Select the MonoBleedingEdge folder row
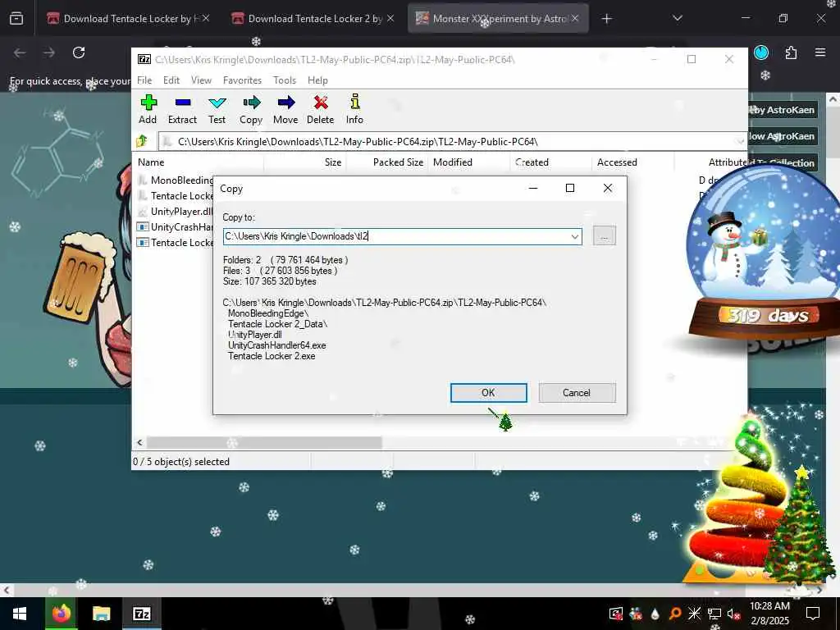840x630 pixels. tap(176, 180)
